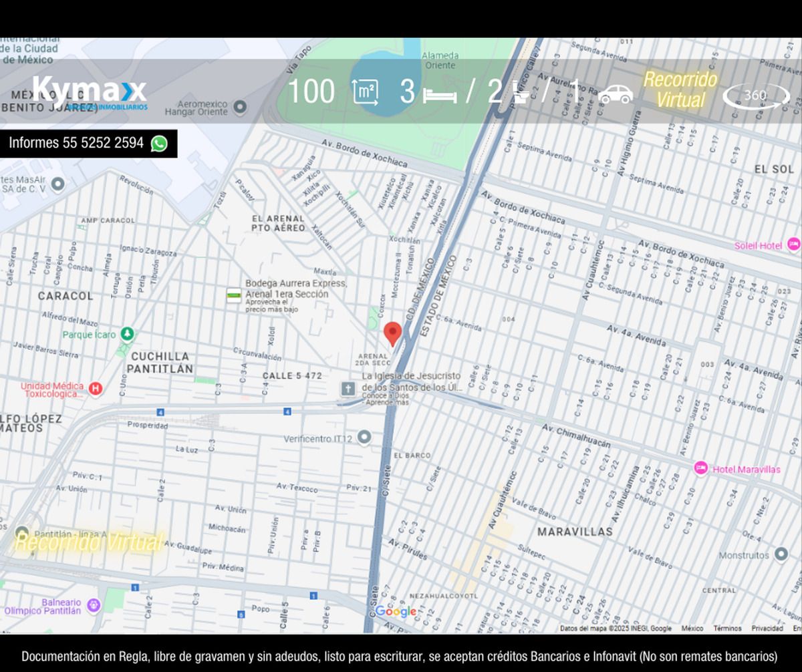Click the top-right yellow Recorrido Virtual label
The width and height of the screenshot is (802, 672).
(x=680, y=90)
